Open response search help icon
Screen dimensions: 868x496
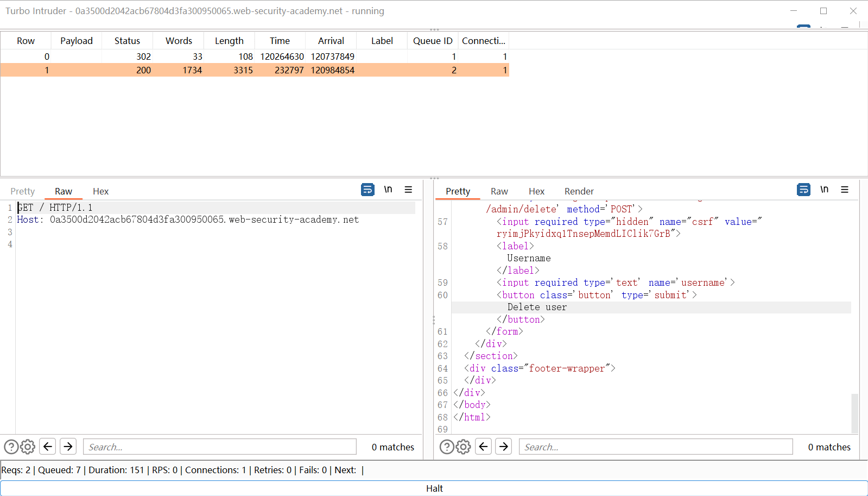[447, 447]
